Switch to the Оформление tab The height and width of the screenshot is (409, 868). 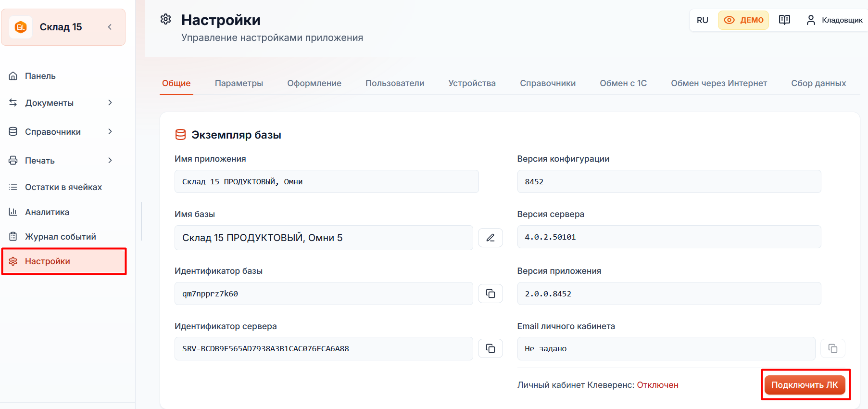tap(314, 83)
